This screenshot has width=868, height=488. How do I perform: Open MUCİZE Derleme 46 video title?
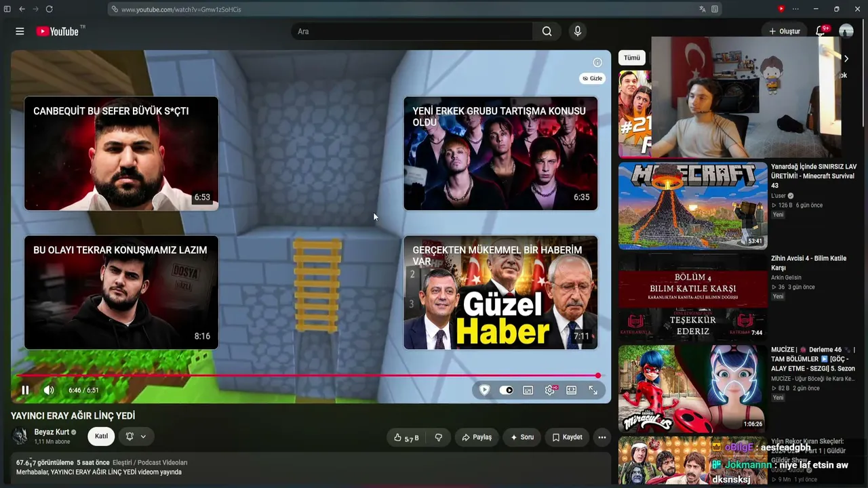[813, 359]
